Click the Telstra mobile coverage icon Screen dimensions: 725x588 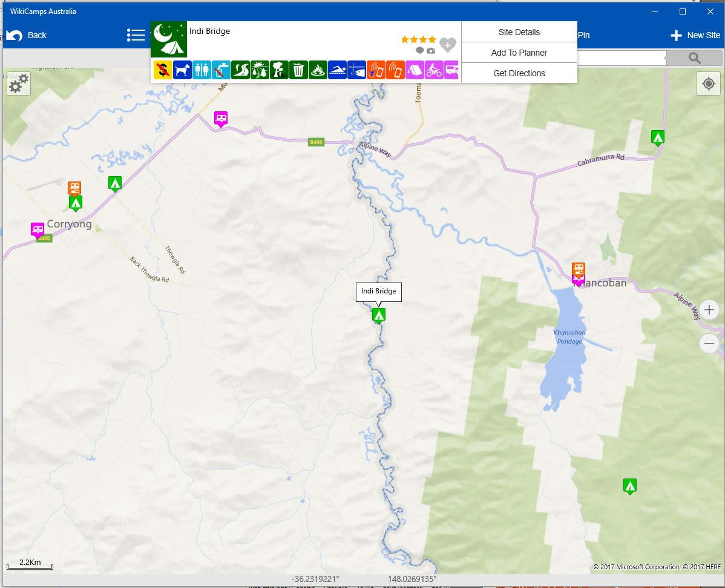[376, 70]
